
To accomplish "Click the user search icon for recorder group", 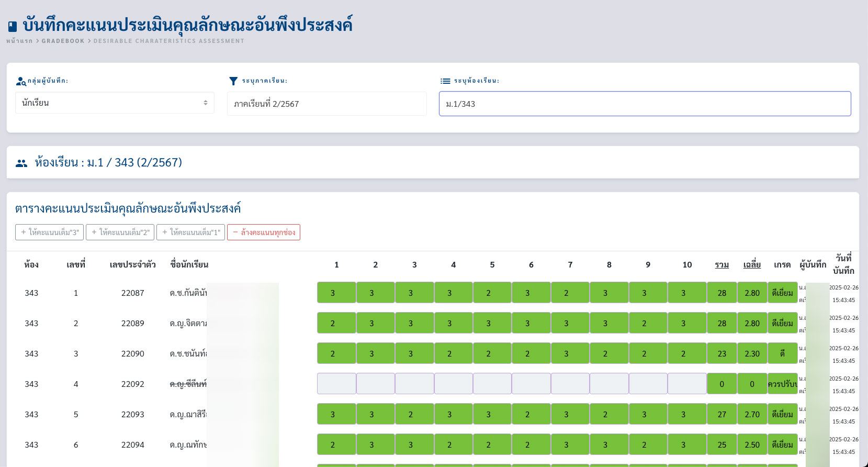I will click(x=21, y=81).
